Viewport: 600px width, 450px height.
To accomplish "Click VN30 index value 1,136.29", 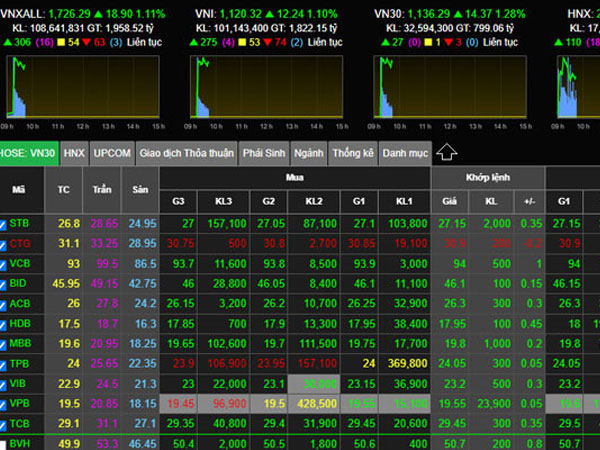I will click(x=429, y=14).
